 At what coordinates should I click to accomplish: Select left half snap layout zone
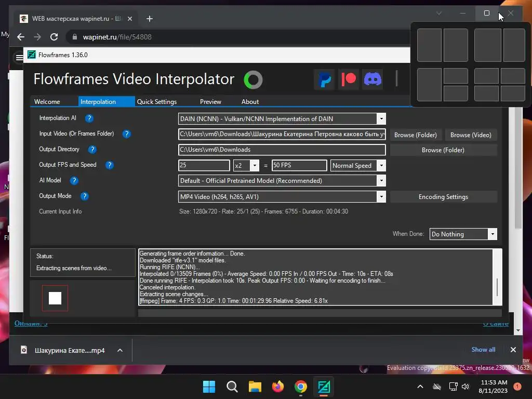point(429,45)
